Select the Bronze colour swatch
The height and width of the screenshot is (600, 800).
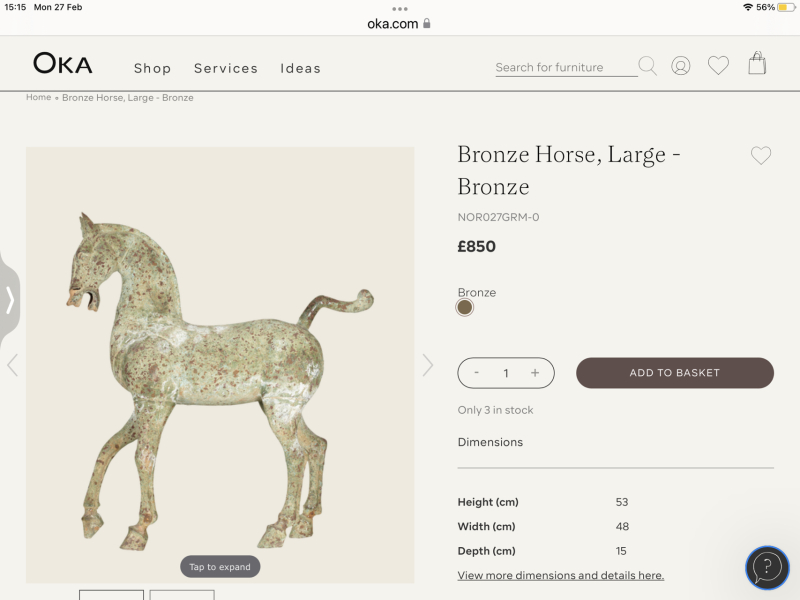coord(464,307)
